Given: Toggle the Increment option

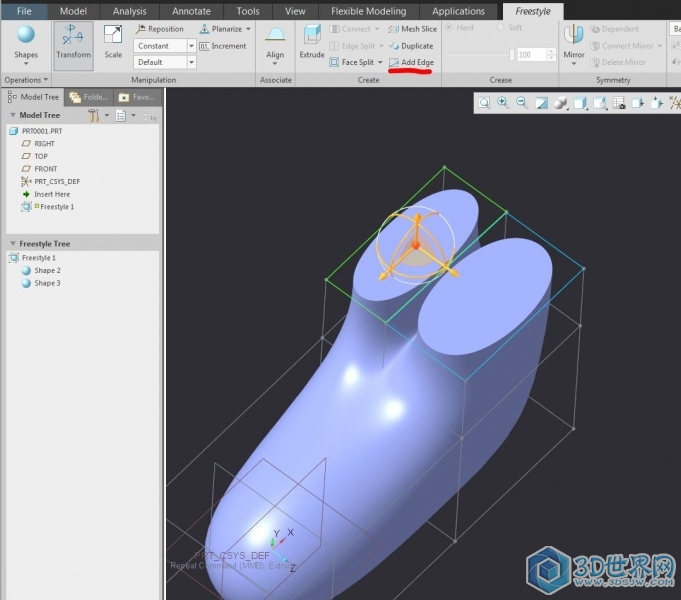Looking at the screenshot, I should [x=223, y=46].
